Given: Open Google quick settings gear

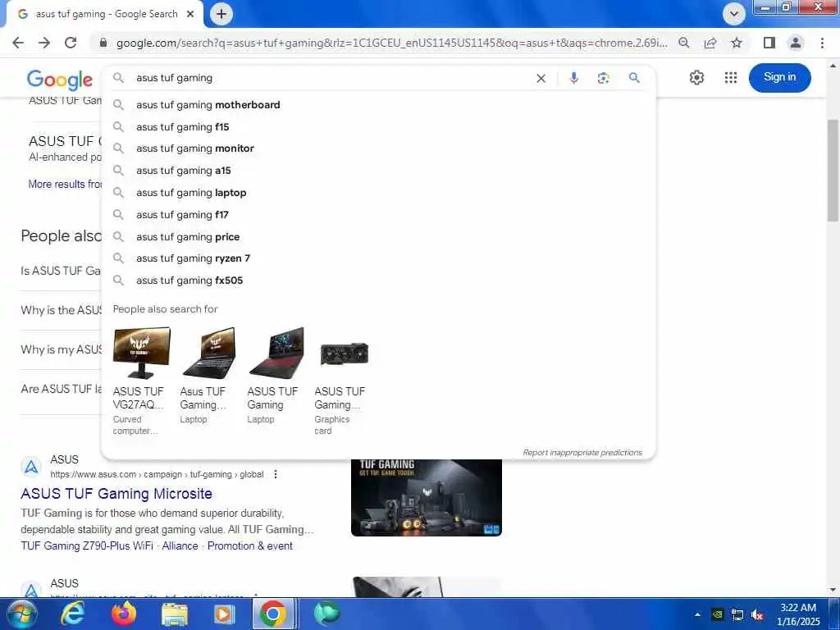Looking at the screenshot, I should [696, 78].
